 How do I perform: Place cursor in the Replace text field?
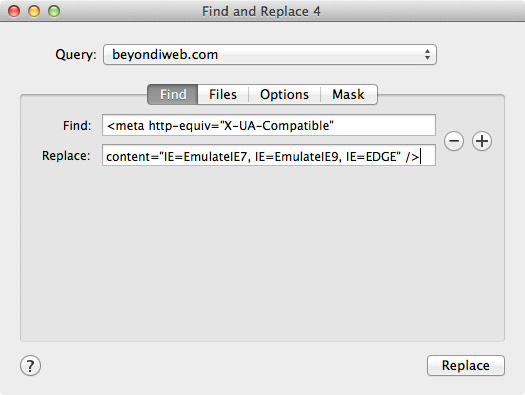(269, 155)
